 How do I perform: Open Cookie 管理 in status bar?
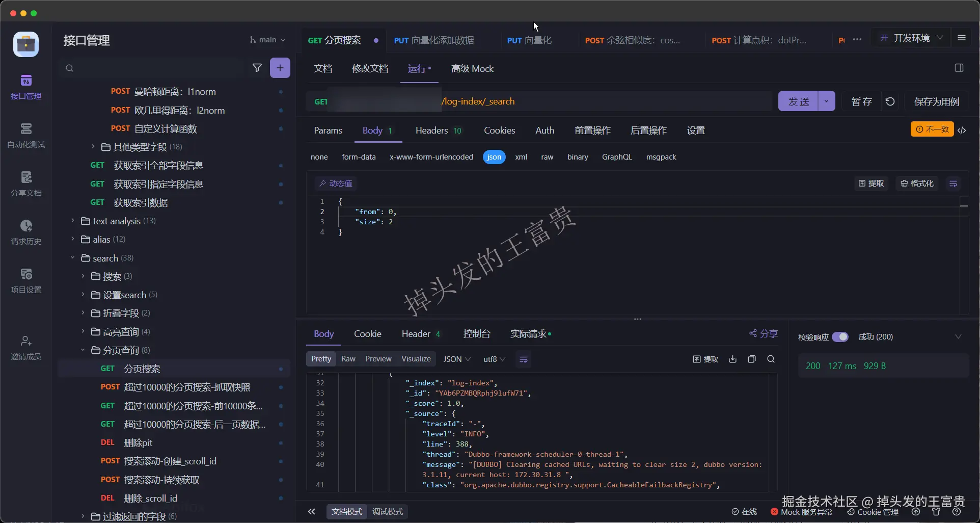pos(873,512)
